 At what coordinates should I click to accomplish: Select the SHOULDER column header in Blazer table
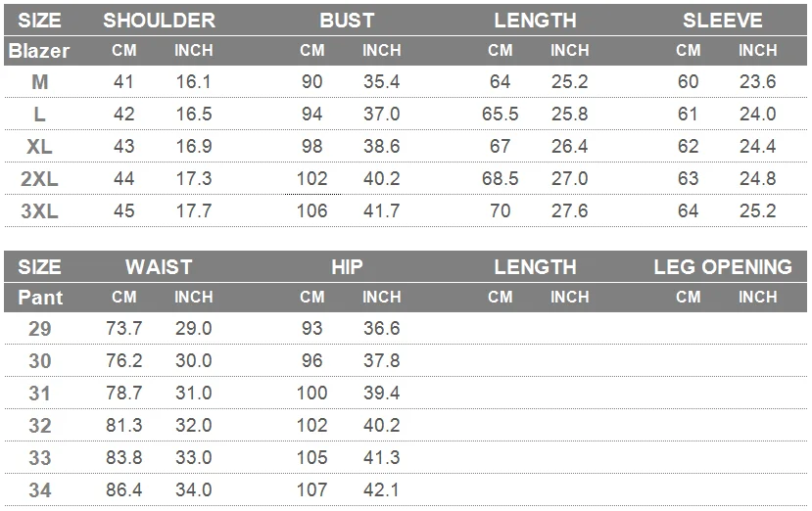159,21
